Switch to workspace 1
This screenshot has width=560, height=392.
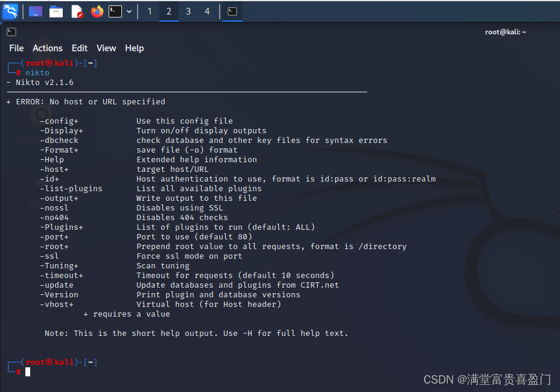[150, 11]
